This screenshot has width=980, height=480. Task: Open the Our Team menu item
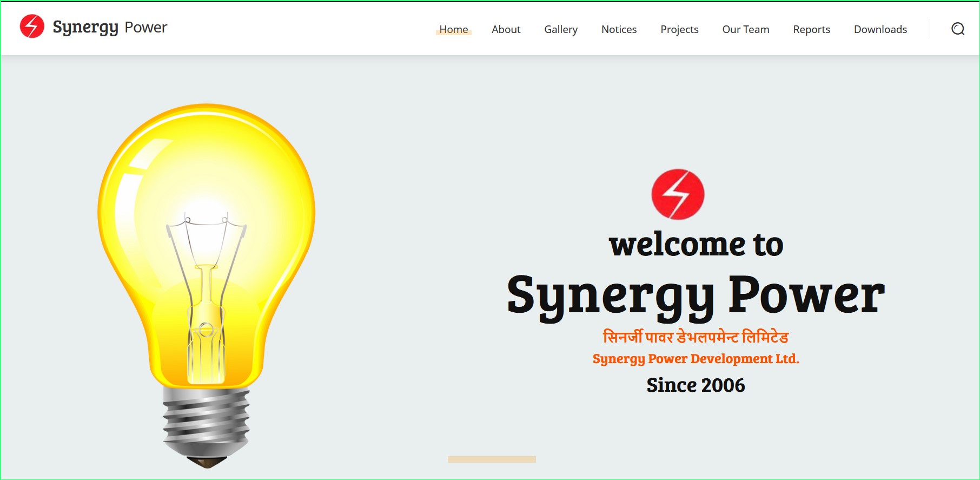coord(746,29)
